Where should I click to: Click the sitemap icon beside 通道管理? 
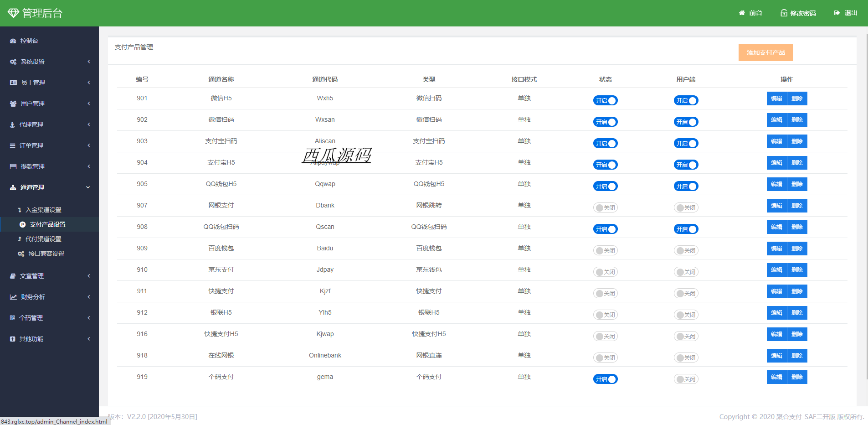(x=13, y=187)
